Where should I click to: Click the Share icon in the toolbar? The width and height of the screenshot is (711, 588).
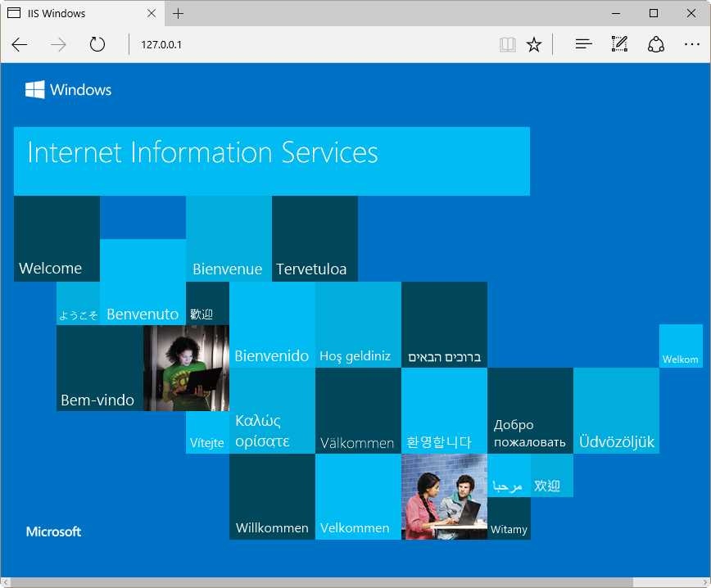[656, 44]
